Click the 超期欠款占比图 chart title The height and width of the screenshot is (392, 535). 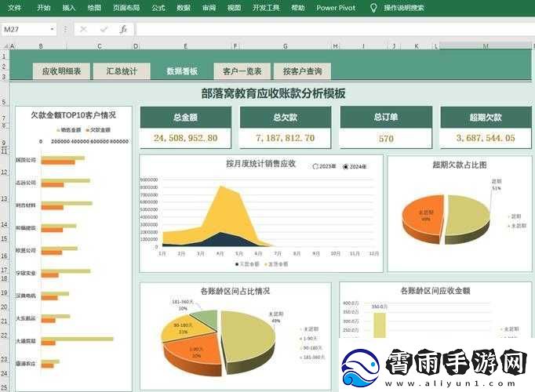[x=460, y=165]
